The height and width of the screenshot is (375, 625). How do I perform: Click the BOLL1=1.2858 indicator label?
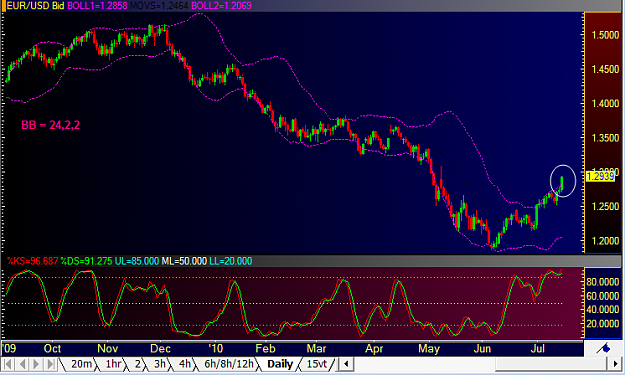click(x=97, y=6)
